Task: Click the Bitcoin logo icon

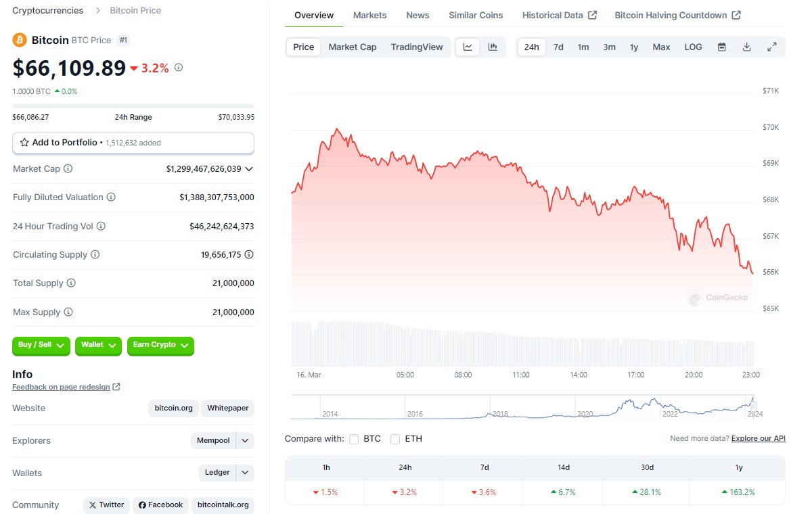Action: [20, 40]
